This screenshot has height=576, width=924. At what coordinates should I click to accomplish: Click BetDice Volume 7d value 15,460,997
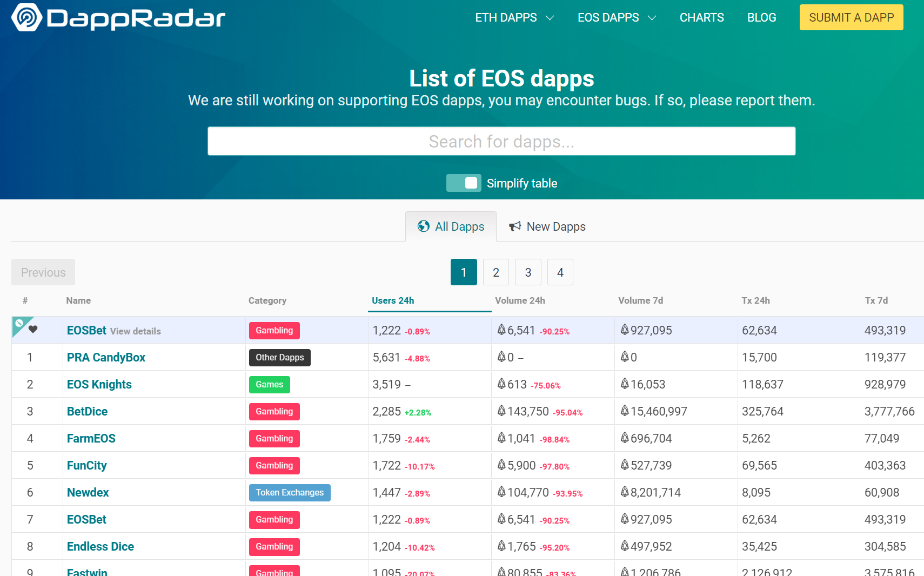(x=659, y=411)
